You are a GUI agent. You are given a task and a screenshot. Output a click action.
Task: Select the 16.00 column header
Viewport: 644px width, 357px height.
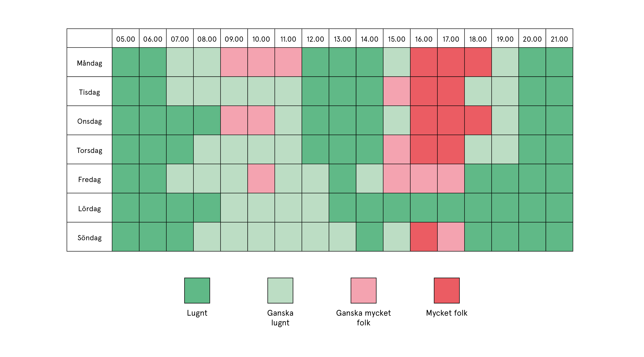tap(424, 38)
